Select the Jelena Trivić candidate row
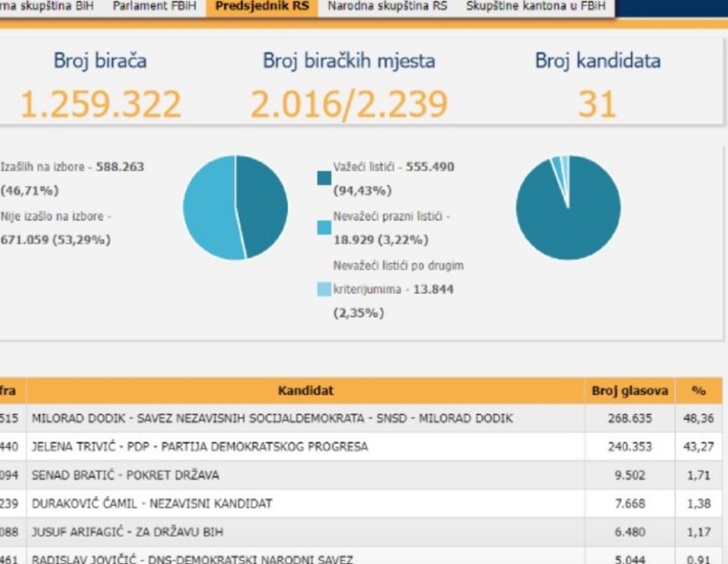 [x=200, y=447]
